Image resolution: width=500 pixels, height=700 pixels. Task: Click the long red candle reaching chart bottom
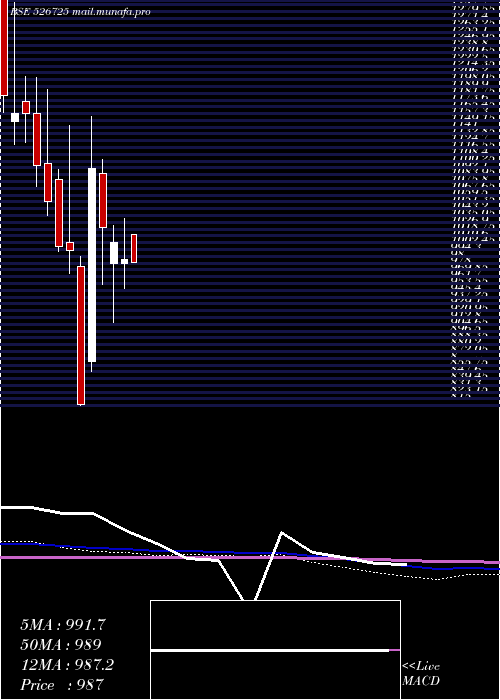coord(81,335)
